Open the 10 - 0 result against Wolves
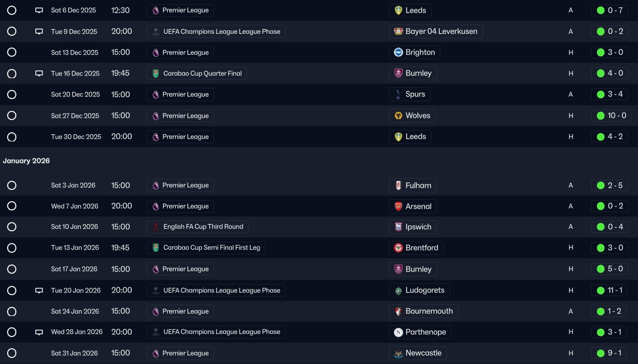Screen dimensions: 638x364 [x=617, y=116]
